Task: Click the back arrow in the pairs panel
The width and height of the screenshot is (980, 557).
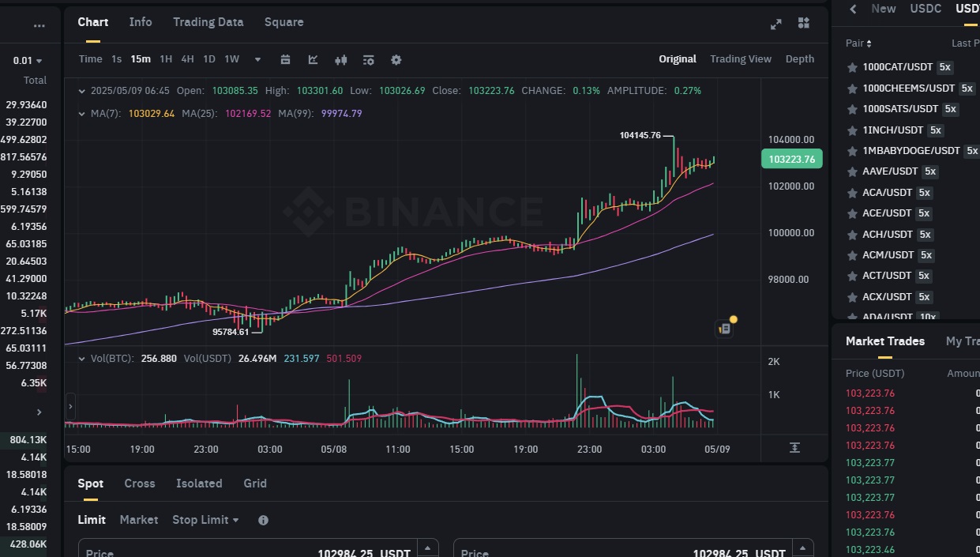Action: tap(852, 9)
